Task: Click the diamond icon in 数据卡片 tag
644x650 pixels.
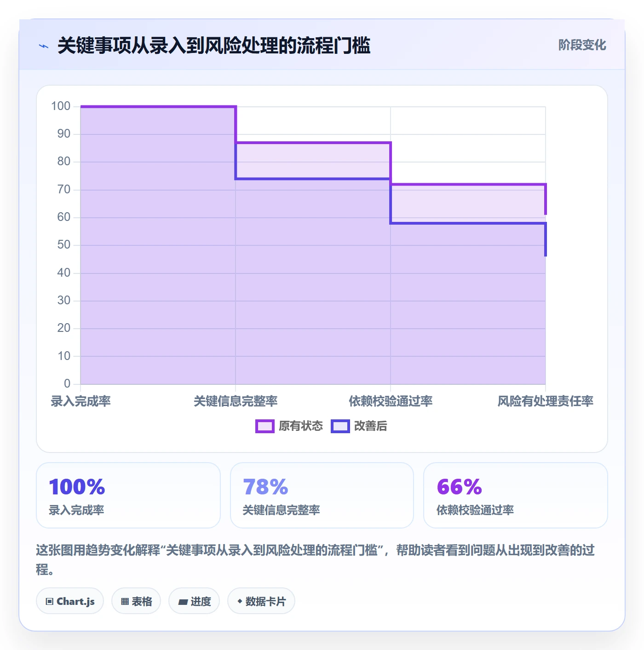Action: 240,601
